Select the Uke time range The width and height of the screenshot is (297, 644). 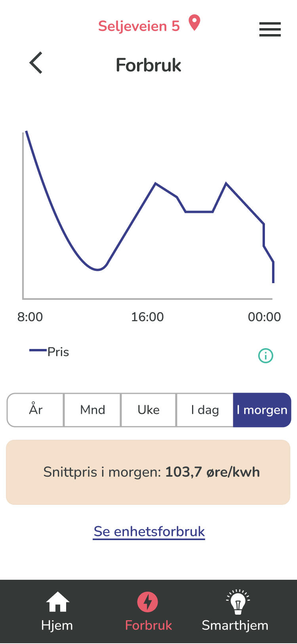coord(148,410)
